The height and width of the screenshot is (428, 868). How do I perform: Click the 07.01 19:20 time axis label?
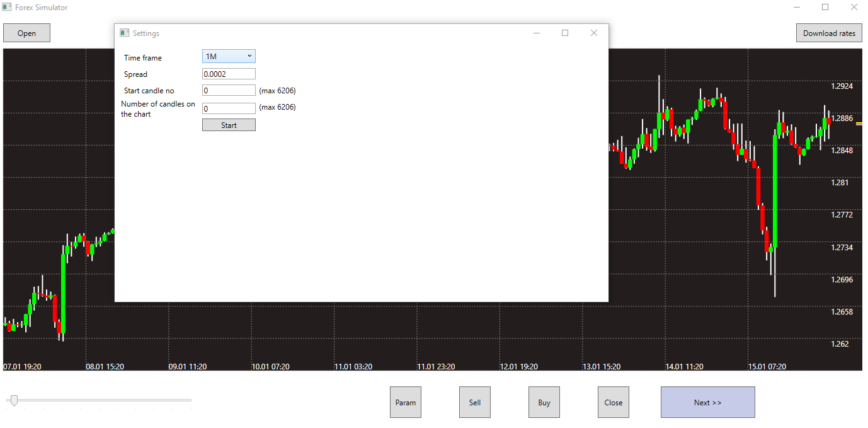tap(22, 366)
